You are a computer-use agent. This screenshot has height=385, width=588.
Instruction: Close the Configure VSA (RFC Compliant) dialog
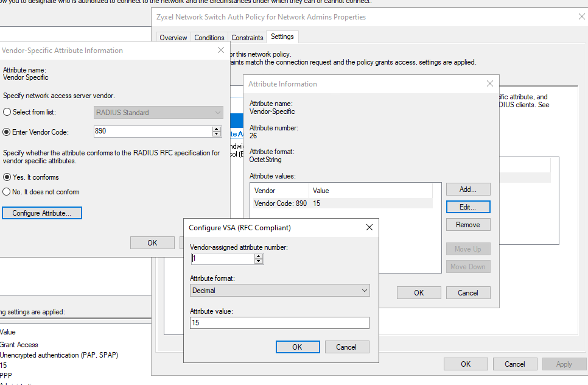[369, 227]
